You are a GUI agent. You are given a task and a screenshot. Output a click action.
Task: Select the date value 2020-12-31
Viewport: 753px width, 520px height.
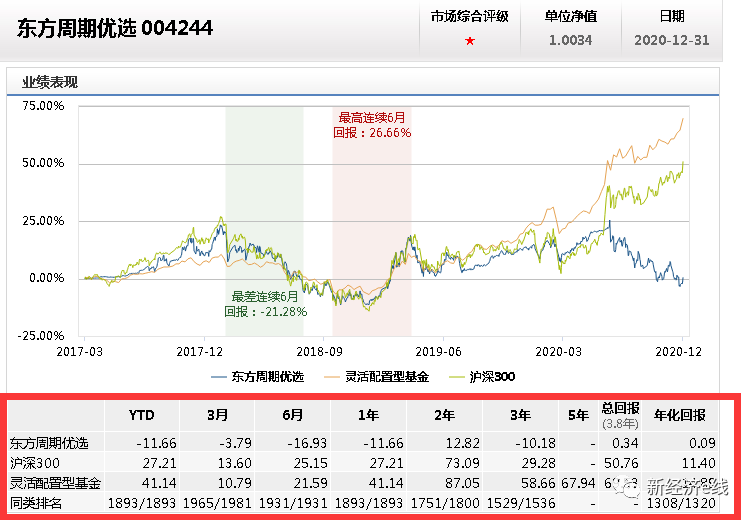point(671,40)
